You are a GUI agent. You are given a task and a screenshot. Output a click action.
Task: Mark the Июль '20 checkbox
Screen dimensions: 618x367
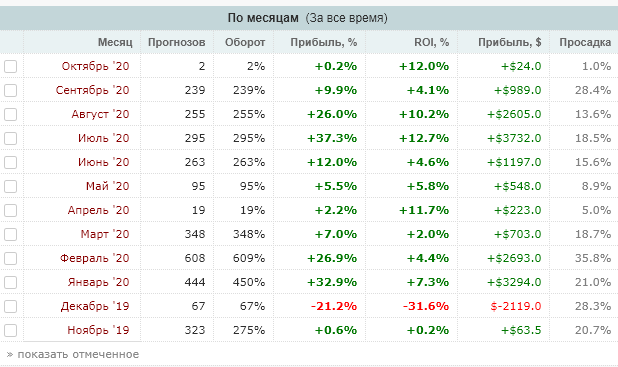11,138
